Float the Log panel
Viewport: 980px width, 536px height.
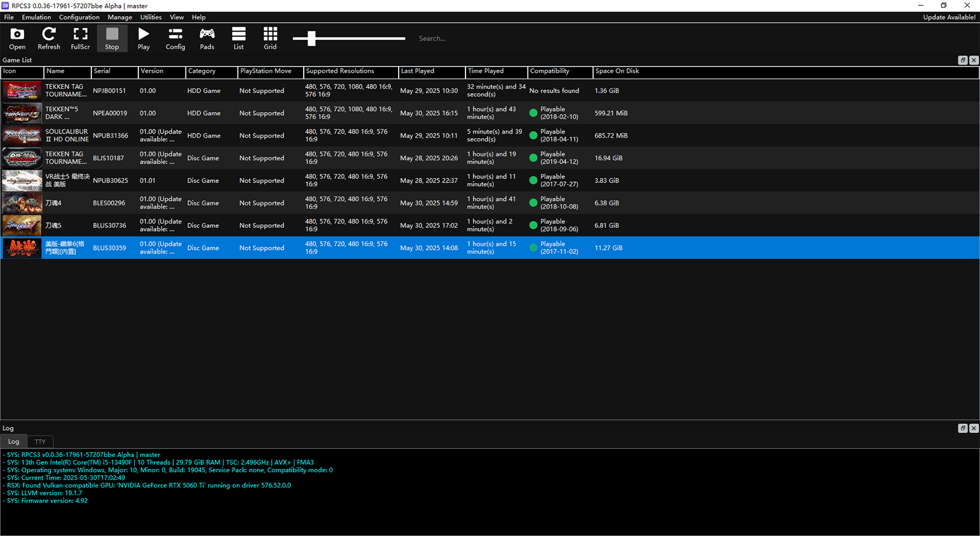tap(962, 428)
